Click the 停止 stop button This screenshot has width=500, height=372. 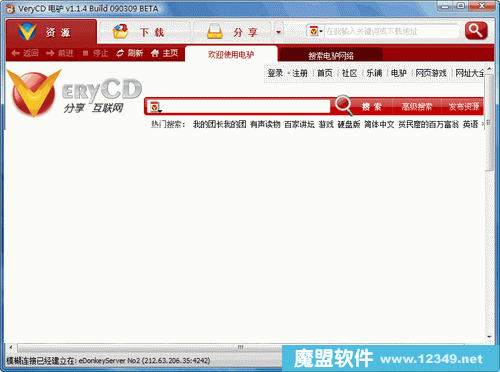click(96, 53)
